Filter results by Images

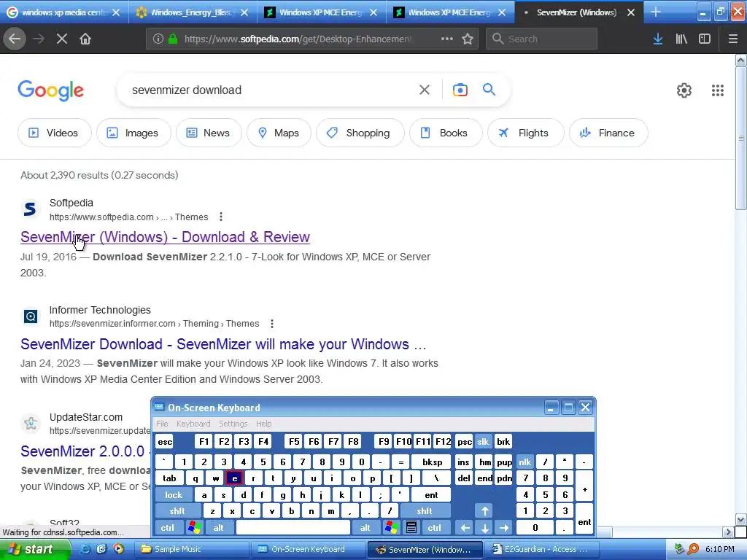(133, 133)
